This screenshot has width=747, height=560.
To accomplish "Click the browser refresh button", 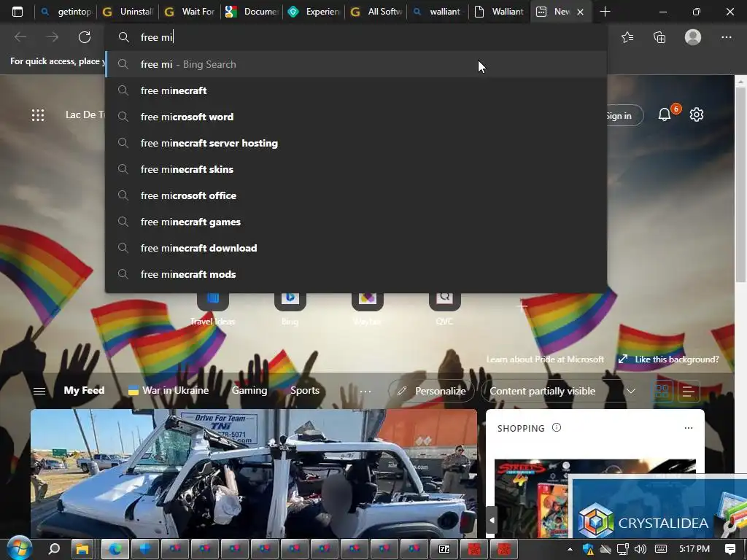I will coord(85,37).
